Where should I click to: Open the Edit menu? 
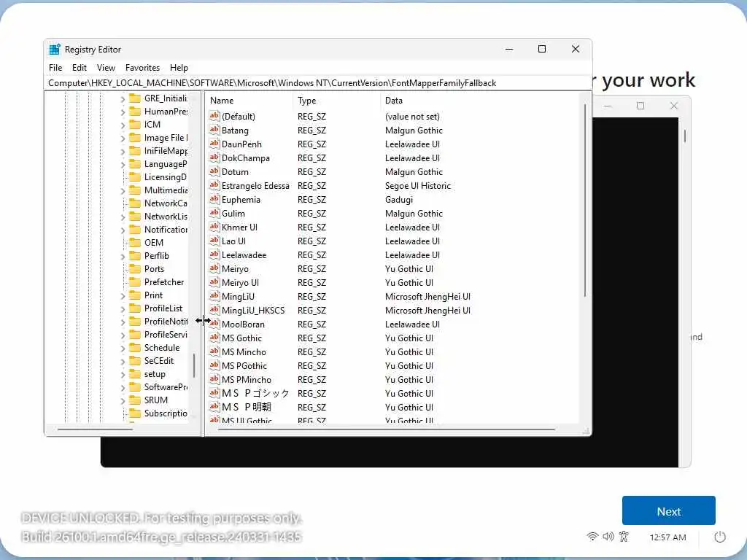79,68
